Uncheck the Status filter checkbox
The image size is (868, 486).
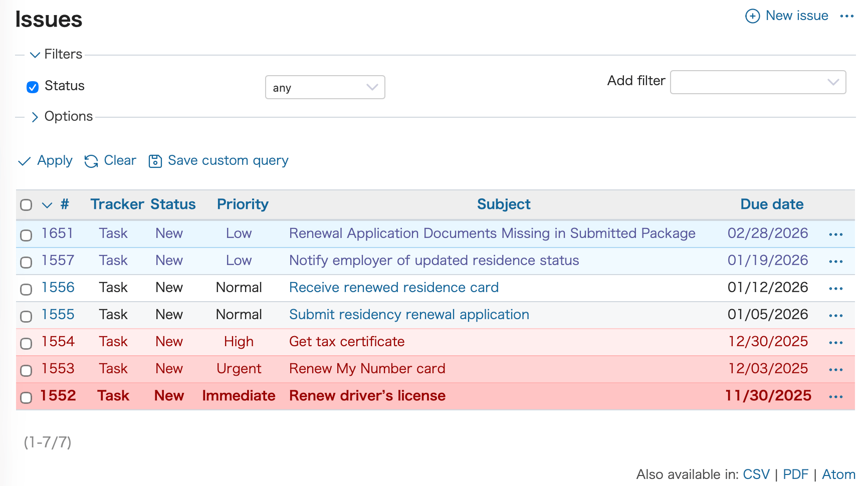[33, 87]
